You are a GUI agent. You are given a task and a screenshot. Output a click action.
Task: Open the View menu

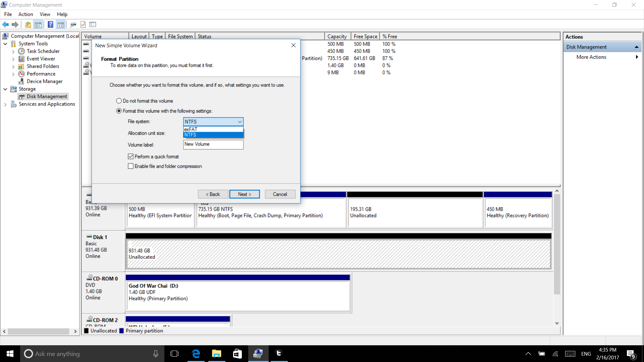45,14
